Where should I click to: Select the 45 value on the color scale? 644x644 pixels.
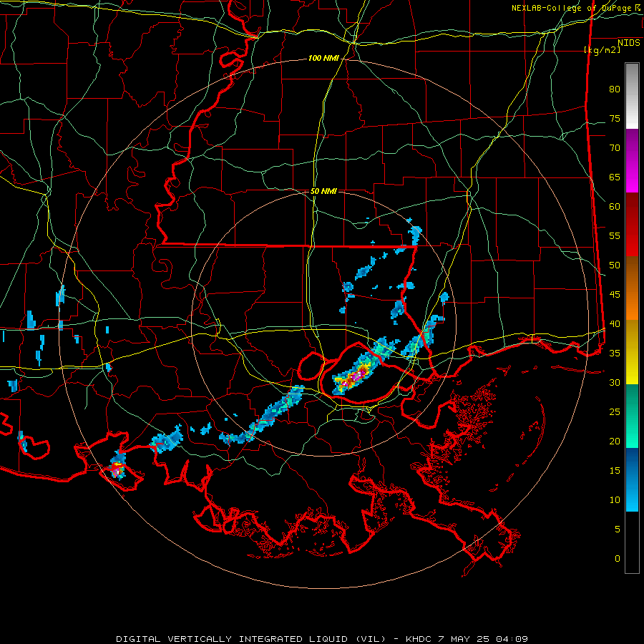[x=615, y=295]
